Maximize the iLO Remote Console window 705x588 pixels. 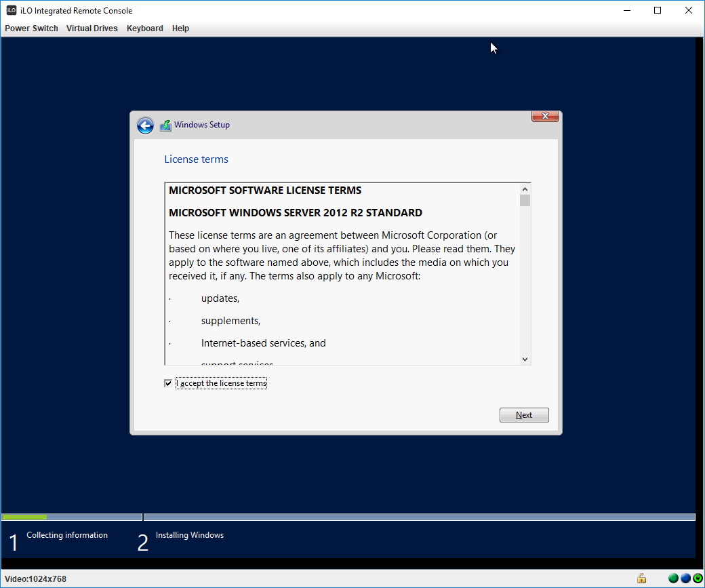tap(658, 10)
